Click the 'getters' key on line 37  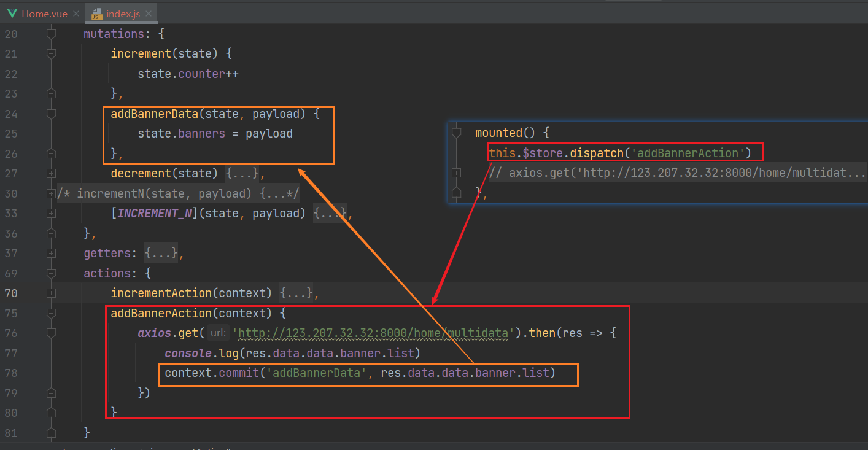[107, 254]
